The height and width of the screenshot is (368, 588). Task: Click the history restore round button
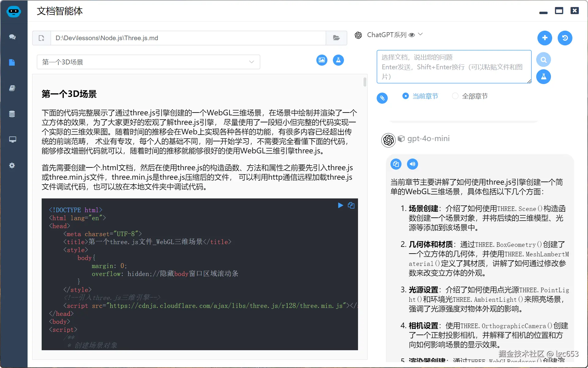click(x=565, y=38)
